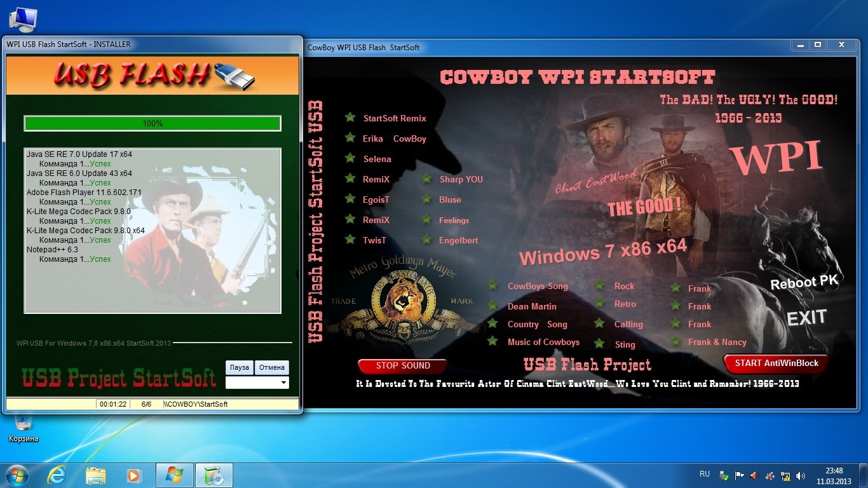
Task: Click the network warning tray icon
Action: point(786,475)
